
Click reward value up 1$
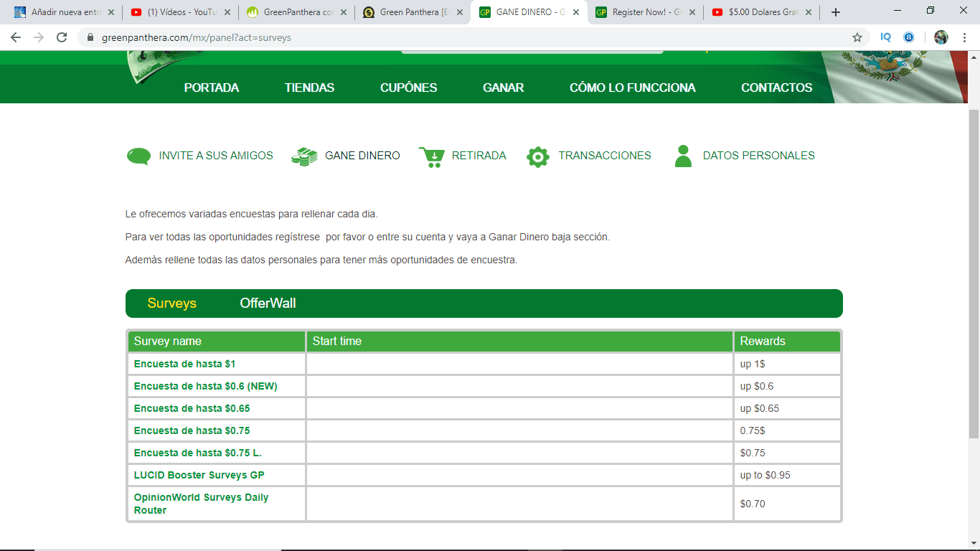(753, 364)
